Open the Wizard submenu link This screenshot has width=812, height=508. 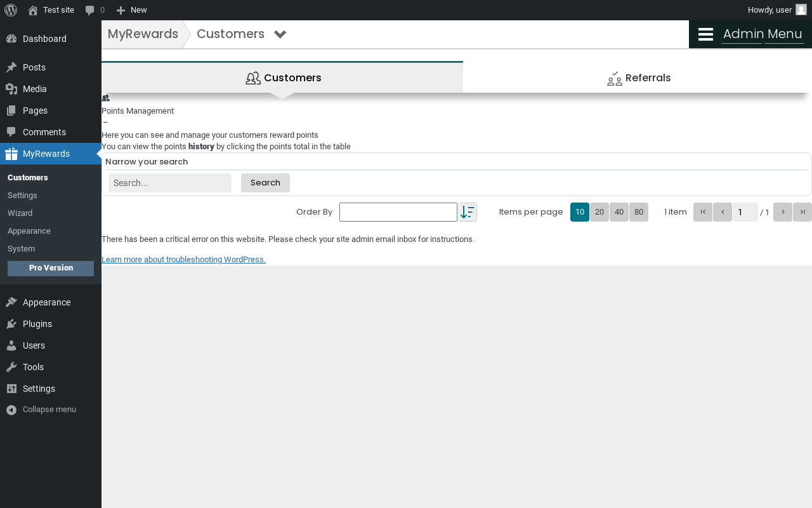tap(20, 213)
